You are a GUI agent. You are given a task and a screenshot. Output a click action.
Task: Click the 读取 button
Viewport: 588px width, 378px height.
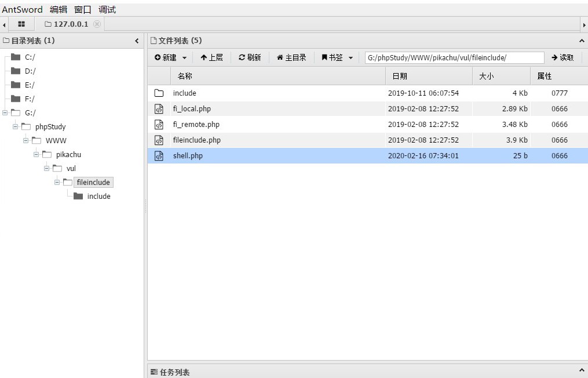[563, 57]
